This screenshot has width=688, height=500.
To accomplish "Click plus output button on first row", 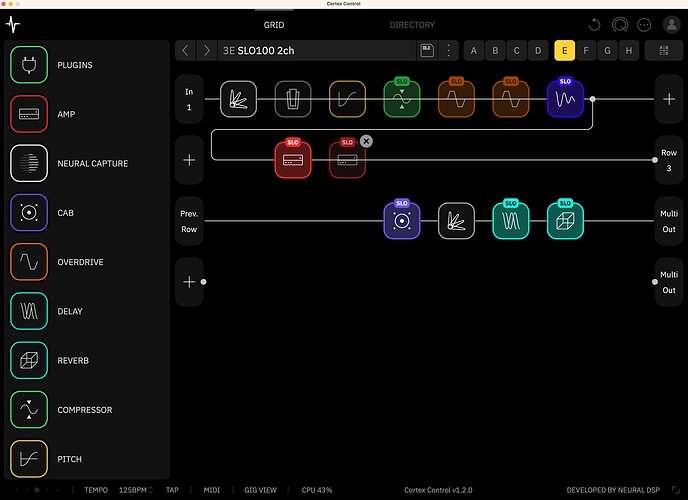I will click(669, 99).
